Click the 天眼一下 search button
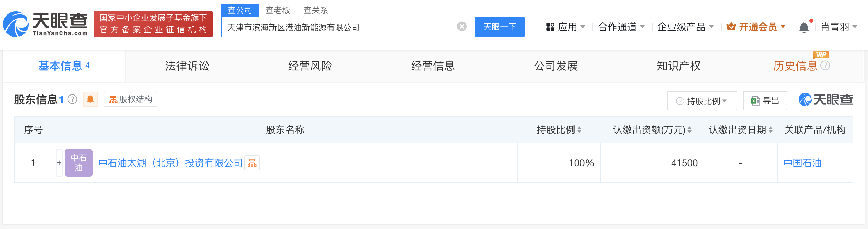The width and height of the screenshot is (868, 229). pos(500,27)
